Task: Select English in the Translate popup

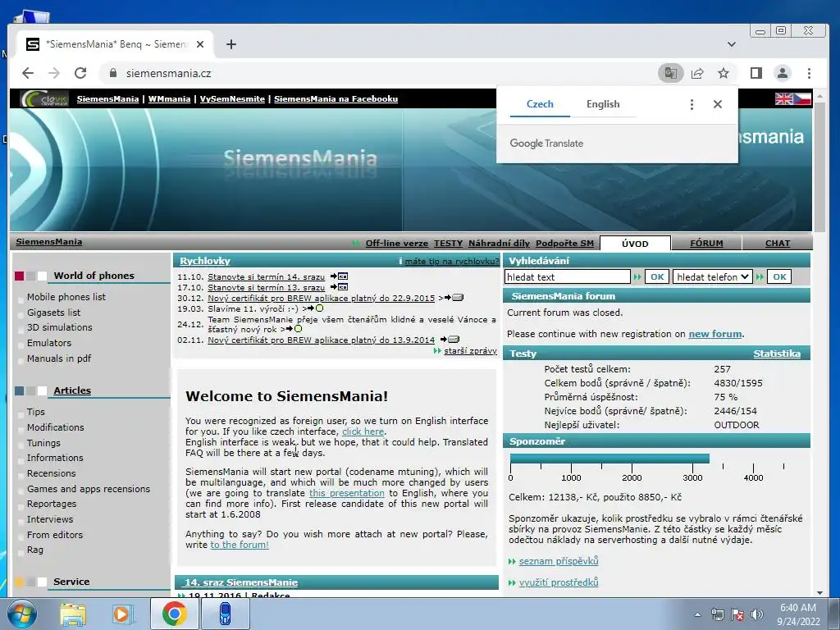Action: 603,104
